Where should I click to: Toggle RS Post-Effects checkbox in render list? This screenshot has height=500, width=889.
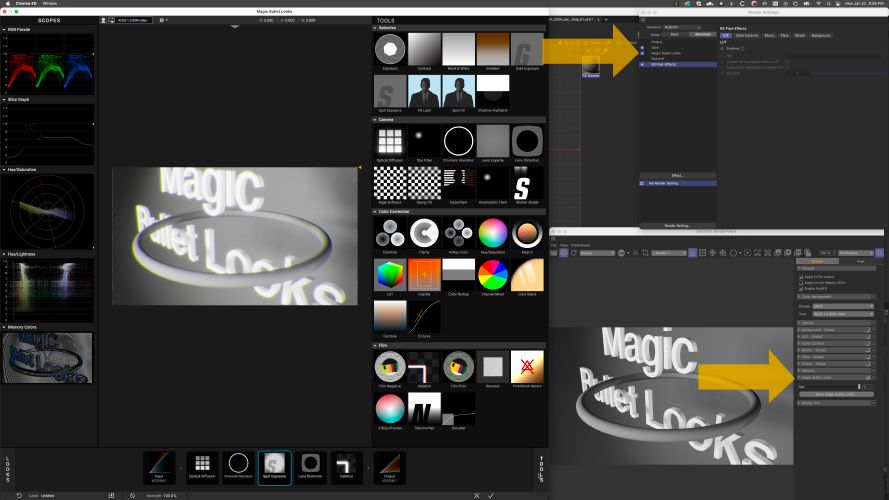click(642, 65)
